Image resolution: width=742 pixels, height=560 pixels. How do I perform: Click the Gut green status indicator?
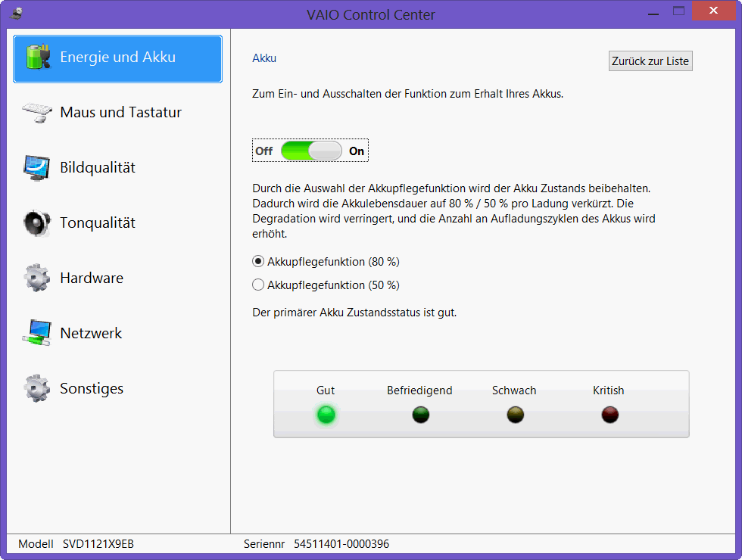(326, 415)
